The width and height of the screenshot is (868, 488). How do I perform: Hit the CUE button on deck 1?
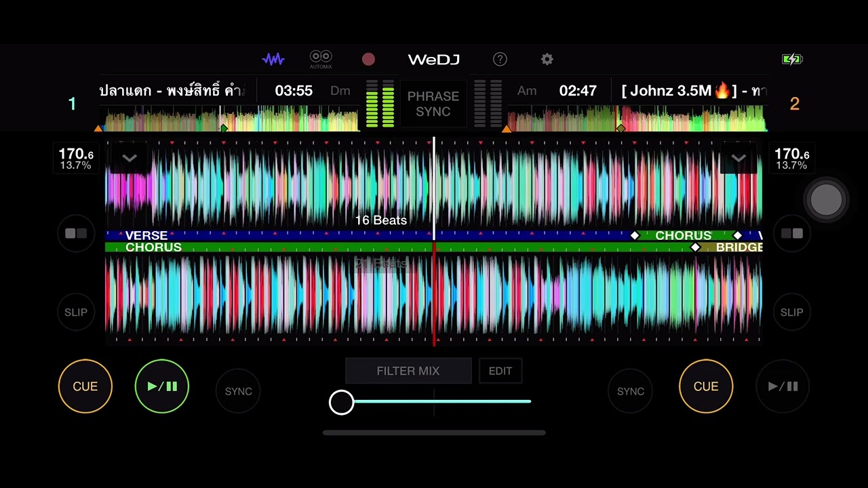pyautogui.click(x=85, y=386)
